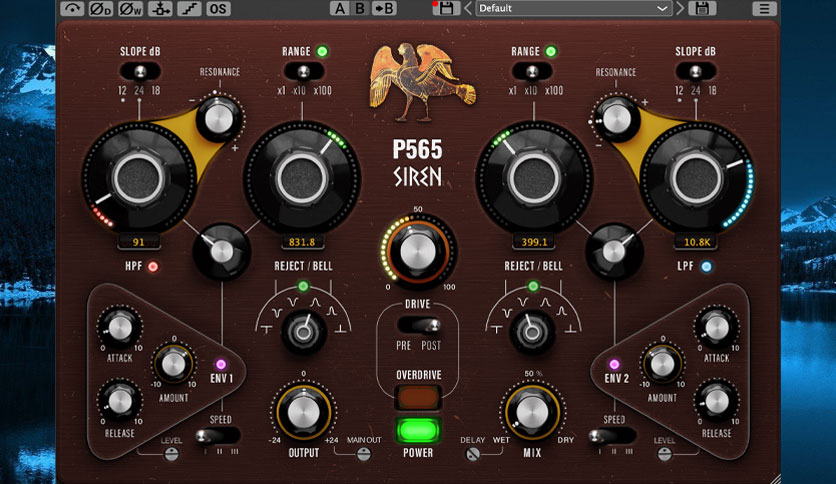Click the save icon with red dot
This screenshot has width=836, height=484.
pos(445,8)
